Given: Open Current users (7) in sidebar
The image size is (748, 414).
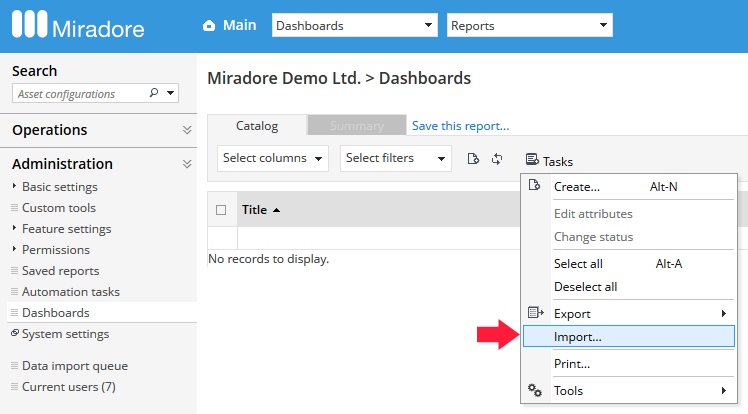Looking at the screenshot, I should click(69, 386).
